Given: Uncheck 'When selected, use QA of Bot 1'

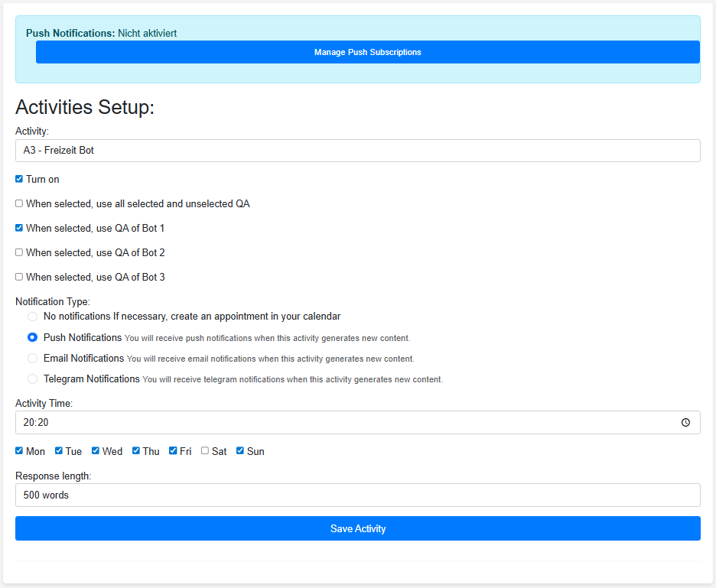Looking at the screenshot, I should (x=18, y=228).
